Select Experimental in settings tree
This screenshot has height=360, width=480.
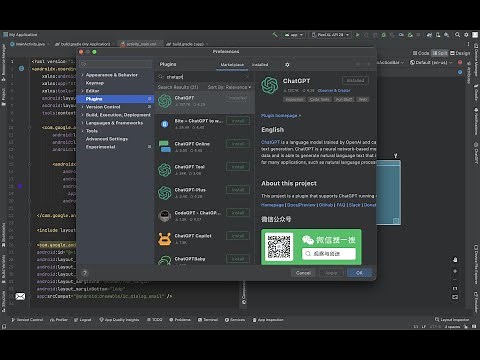(x=101, y=147)
